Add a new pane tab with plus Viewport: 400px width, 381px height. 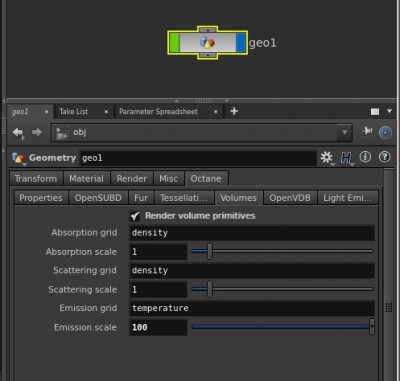pyautogui.click(x=234, y=111)
